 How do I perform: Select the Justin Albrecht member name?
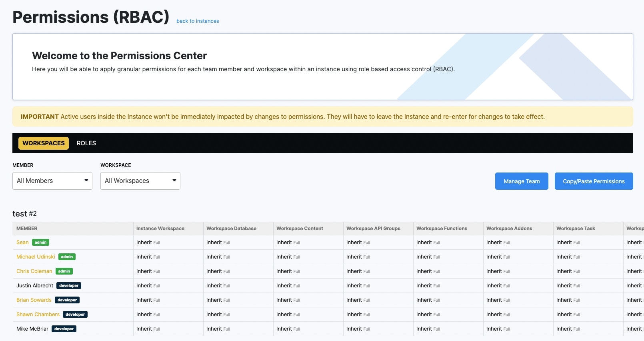[35, 286]
